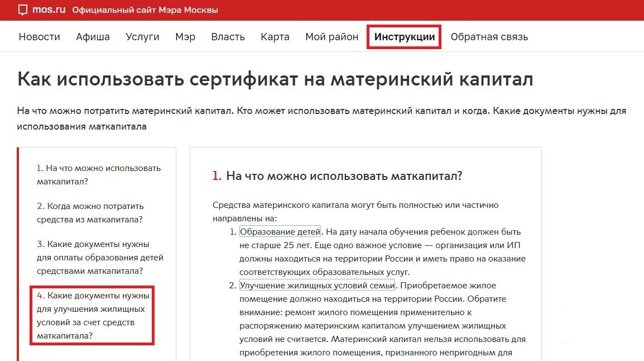
Task: Open the Новости menu item
Action: click(40, 36)
